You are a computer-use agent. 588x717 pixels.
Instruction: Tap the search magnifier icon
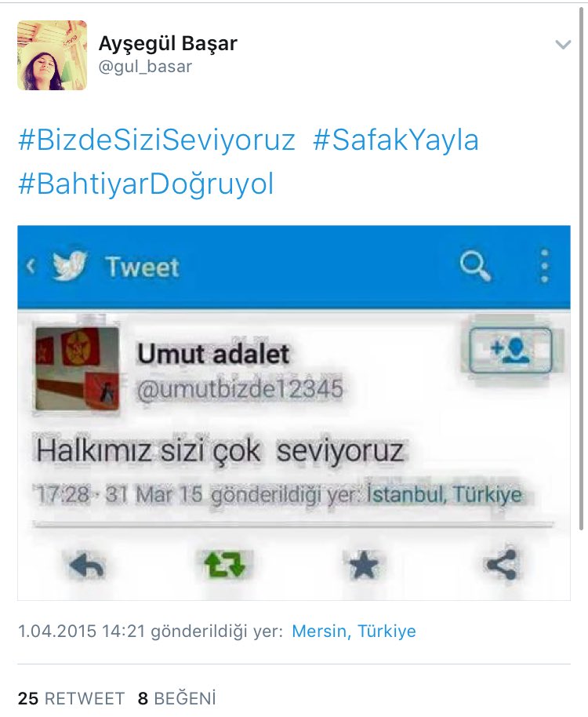click(x=475, y=266)
